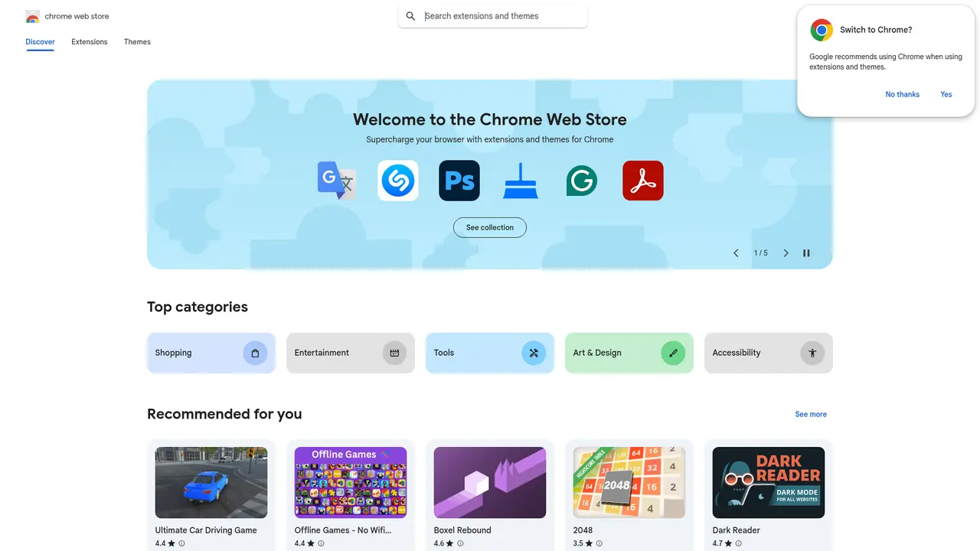Go to next carousel slide
This screenshot has height=551, width=980.
pos(786,253)
